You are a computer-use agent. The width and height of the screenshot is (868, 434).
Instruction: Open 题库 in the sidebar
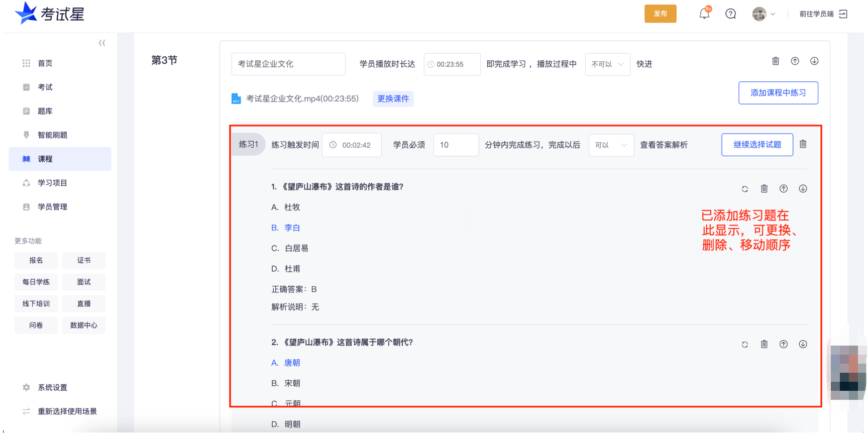45,111
